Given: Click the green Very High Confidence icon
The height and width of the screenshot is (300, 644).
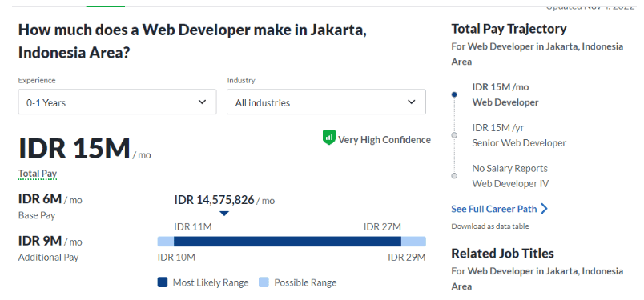Looking at the screenshot, I should tap(329, 138).
